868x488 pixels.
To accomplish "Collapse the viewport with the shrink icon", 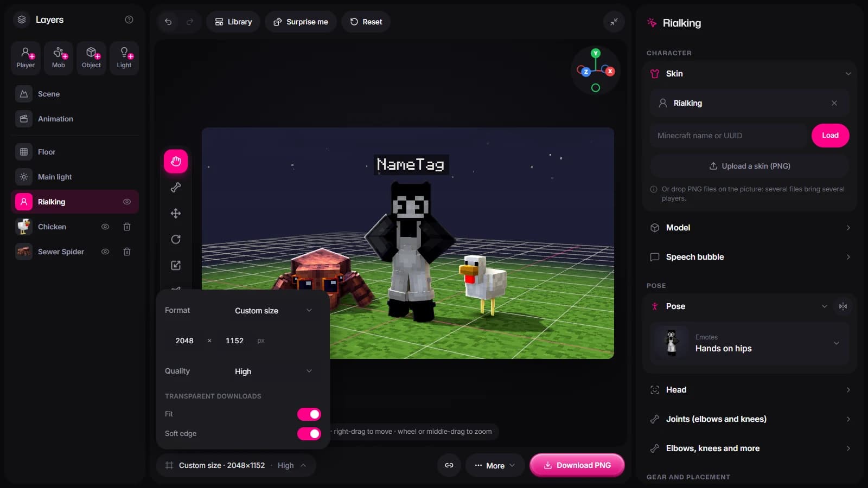I will point(614,22).
